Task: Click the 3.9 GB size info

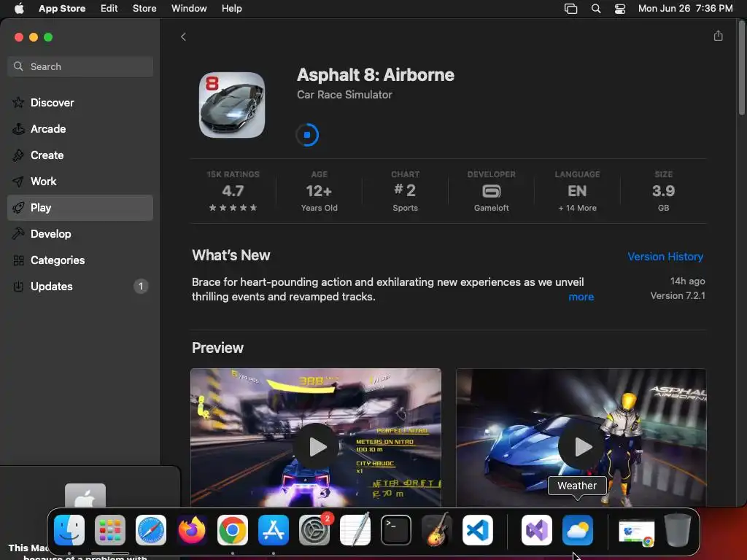Action: click(663, 191)
